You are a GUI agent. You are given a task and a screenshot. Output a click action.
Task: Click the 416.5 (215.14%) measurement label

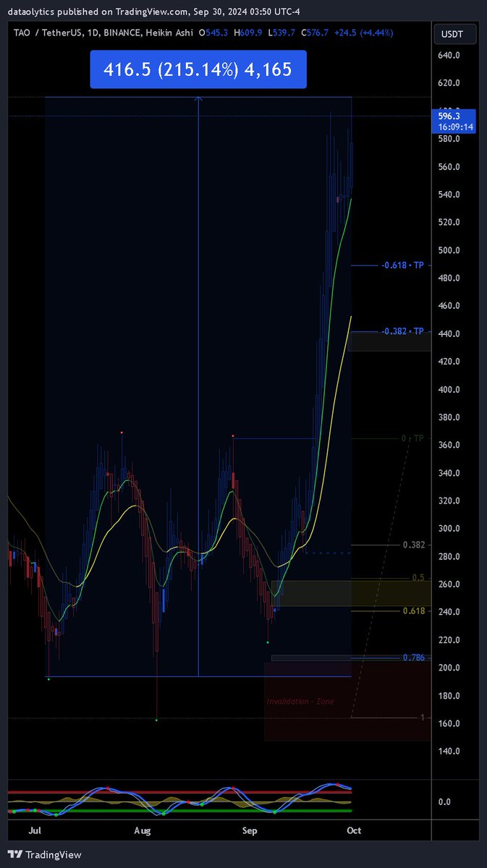[x=198, y=69]
